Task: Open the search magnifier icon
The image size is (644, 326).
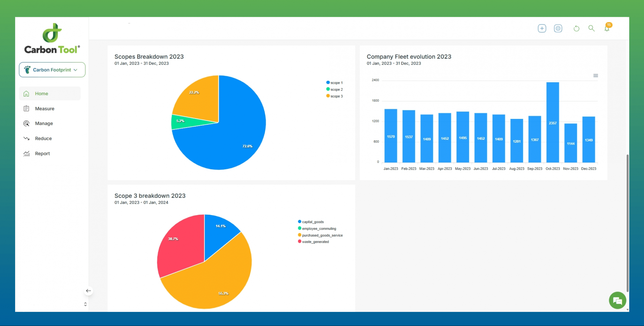Action: 591,28
